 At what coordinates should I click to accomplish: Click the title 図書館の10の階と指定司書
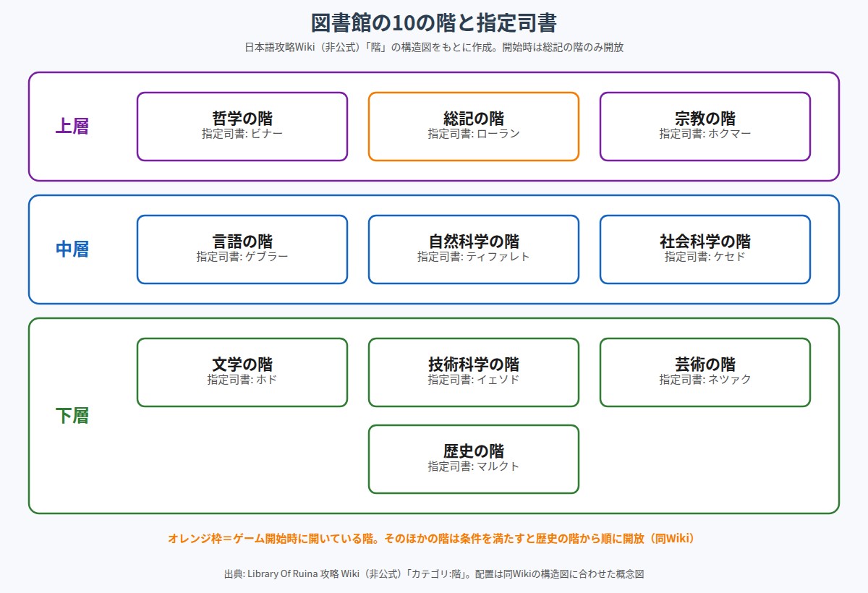point(434,22)
